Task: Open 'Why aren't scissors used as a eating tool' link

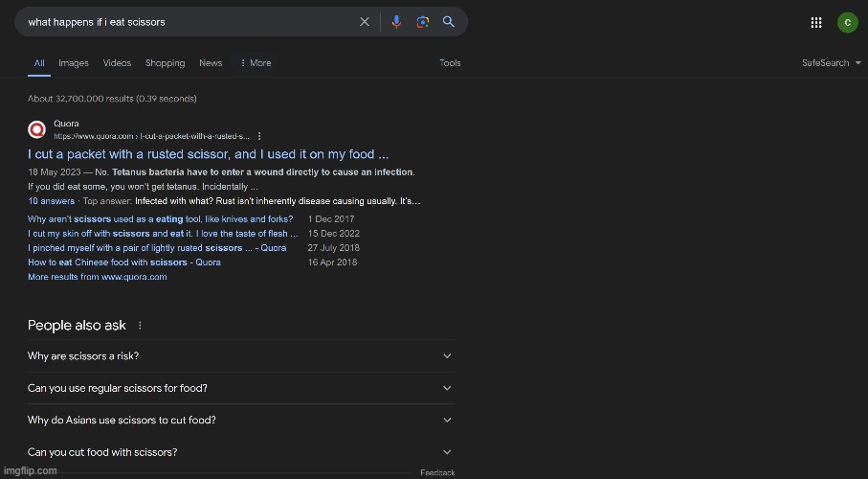Action: (x=161, y=219)
